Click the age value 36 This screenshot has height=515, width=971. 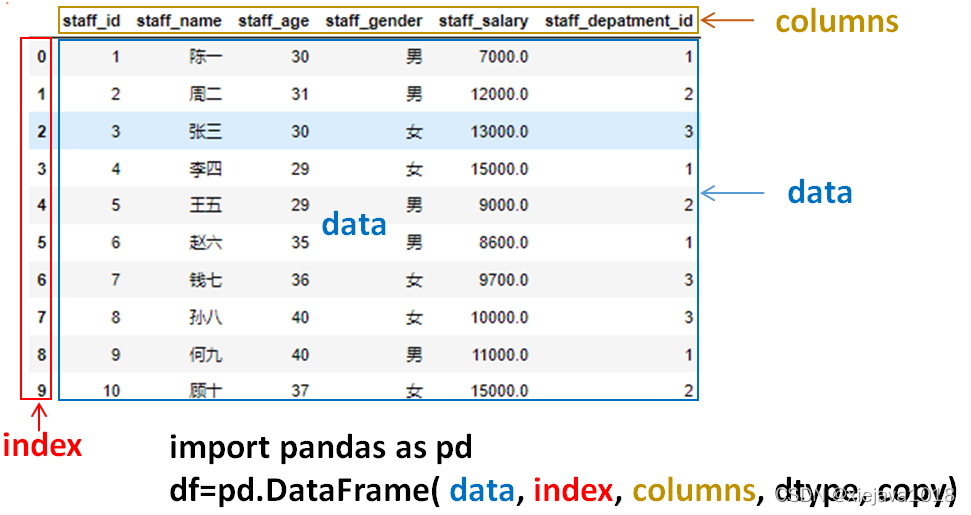(x=300, y=280)
